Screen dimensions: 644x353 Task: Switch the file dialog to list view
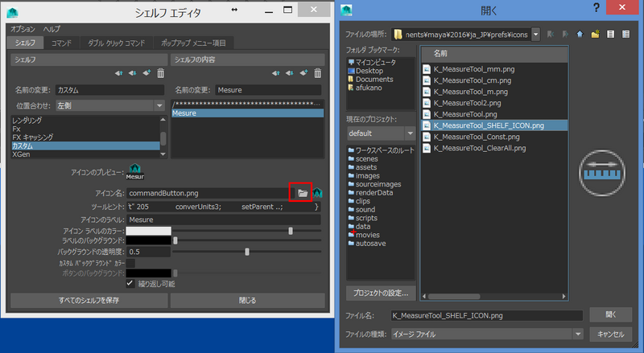611,35
